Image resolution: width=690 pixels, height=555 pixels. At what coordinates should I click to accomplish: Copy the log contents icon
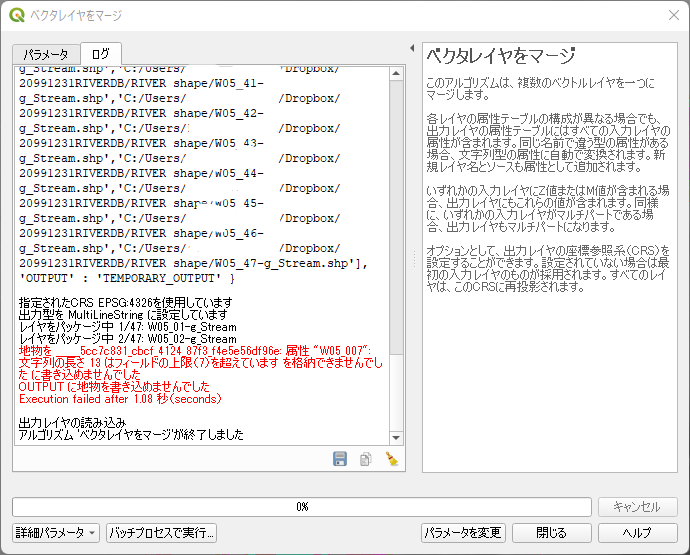[x=366, y=459]
